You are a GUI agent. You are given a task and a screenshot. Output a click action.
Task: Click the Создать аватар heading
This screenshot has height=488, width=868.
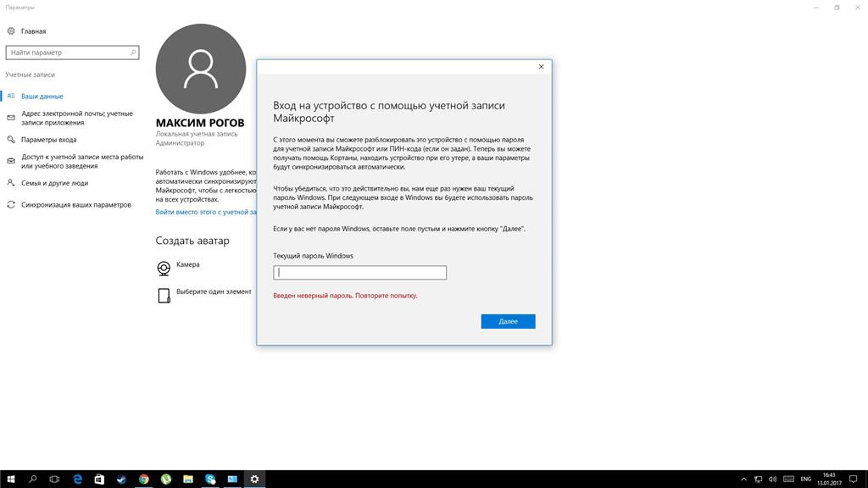point(192,241)
